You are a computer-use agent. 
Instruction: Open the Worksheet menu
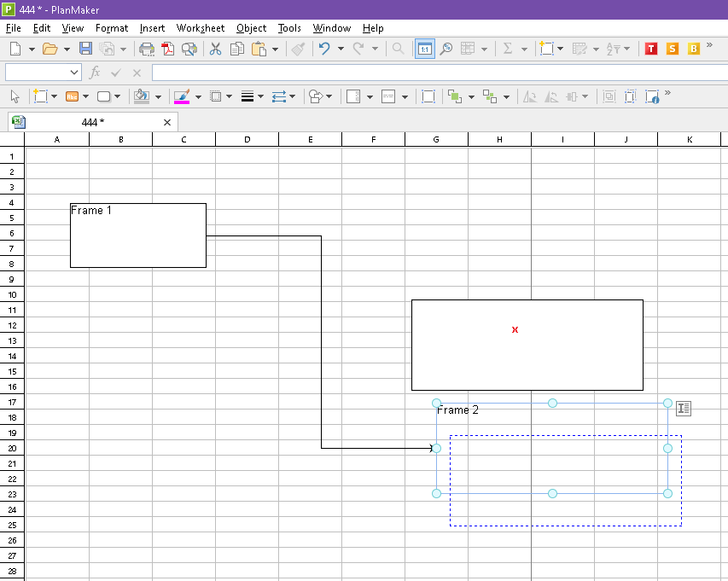click(201, 28)
